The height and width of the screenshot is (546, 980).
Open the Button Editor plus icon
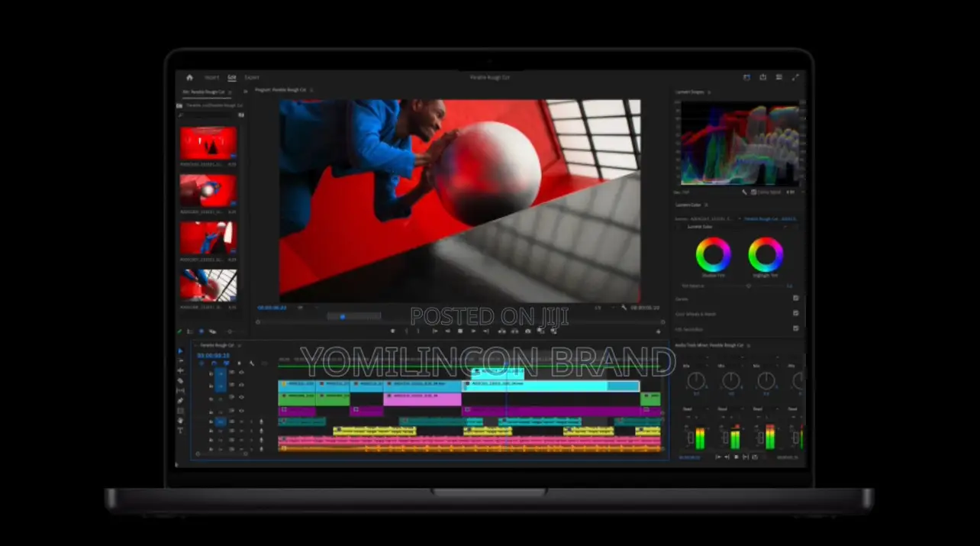[658, 331]
